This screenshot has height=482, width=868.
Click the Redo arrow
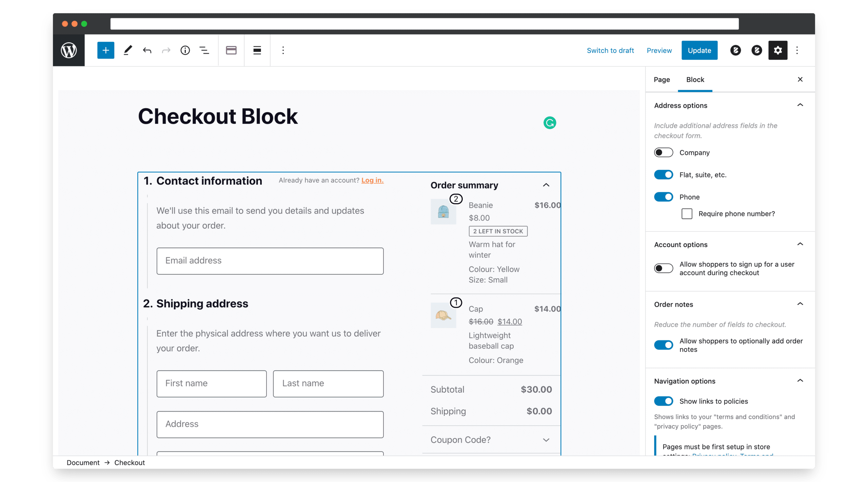point(166,50)
